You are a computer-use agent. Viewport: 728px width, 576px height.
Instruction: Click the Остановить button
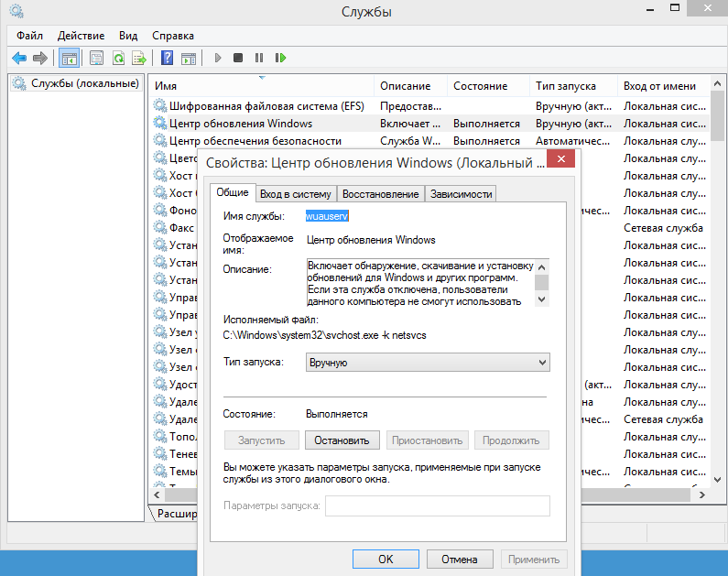pyautogui.click(x=342, y=440)
